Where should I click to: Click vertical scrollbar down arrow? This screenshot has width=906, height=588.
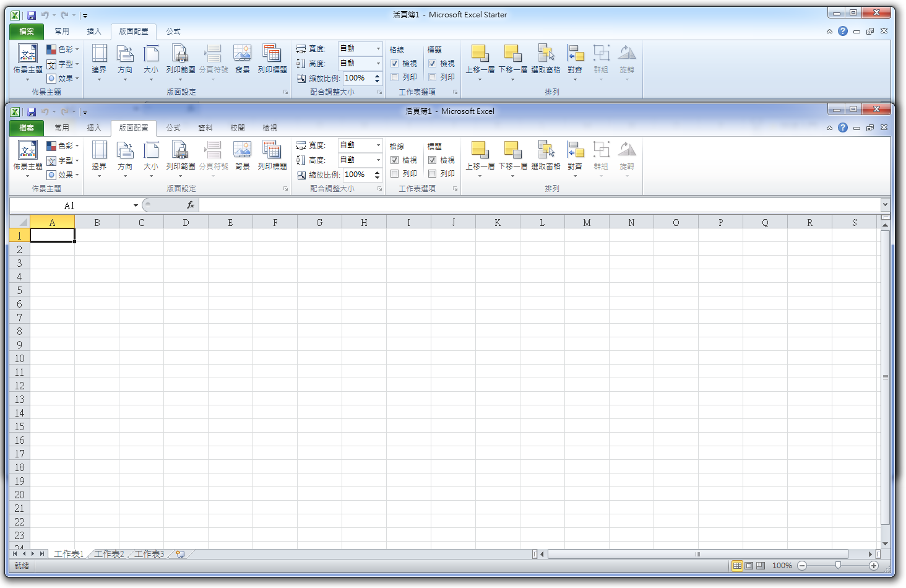tap(885, 543)
